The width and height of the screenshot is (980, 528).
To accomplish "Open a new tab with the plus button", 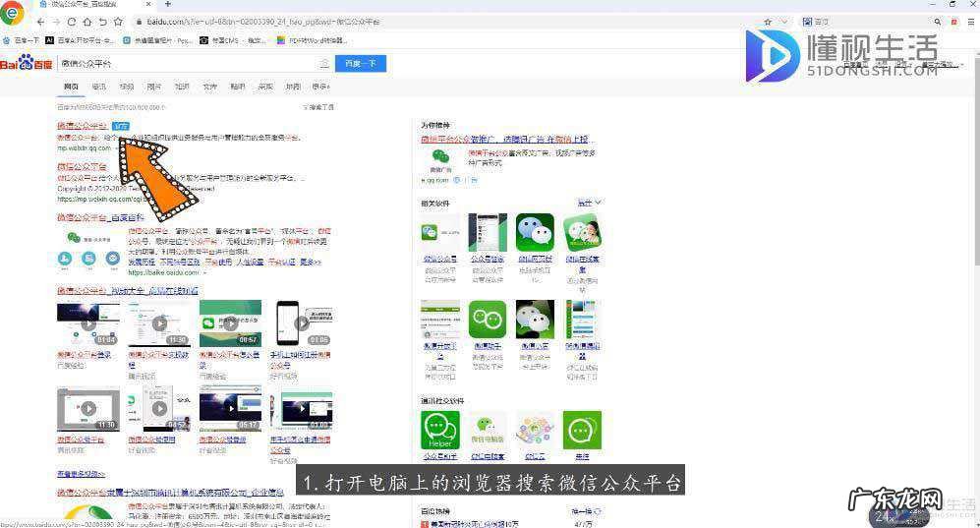I will click(x=167, y=4).
